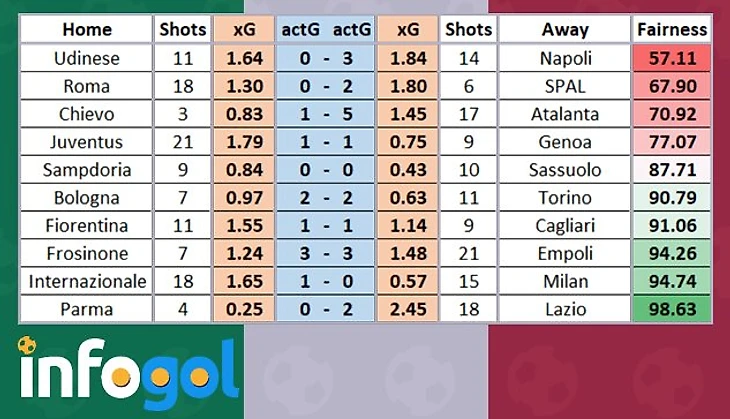Select the Home column header
The width and height of the screenshot is (730, 419).
coord(87,30)
